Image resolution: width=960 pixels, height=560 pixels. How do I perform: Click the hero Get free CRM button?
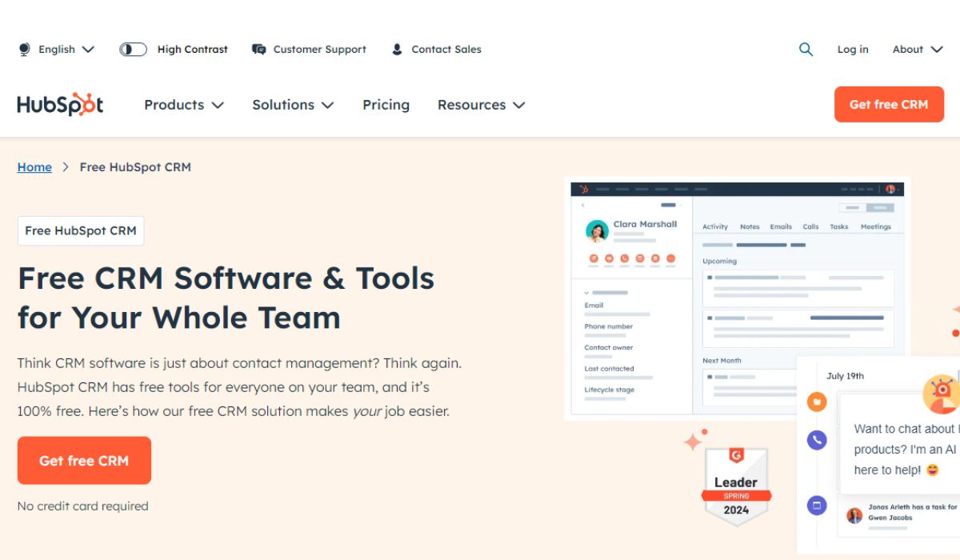pyautogui.click(x=84, y=461)
